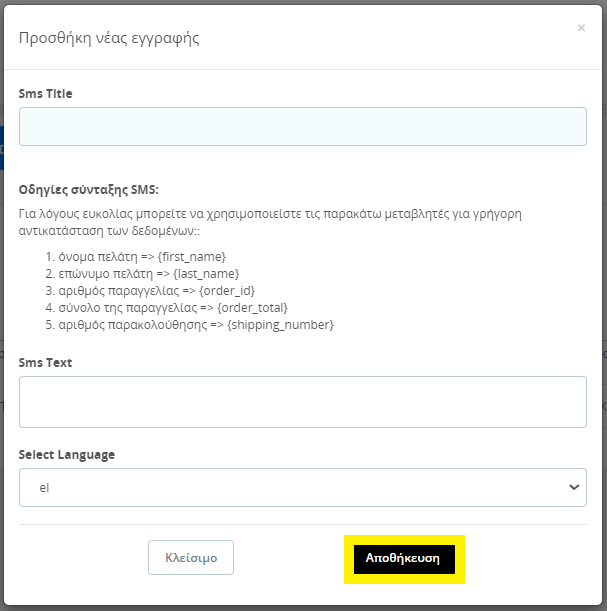Click the 'Sms Title' label
Viewport: 607px width, 611px height.
pyautogui.click(x=46, y=94)
